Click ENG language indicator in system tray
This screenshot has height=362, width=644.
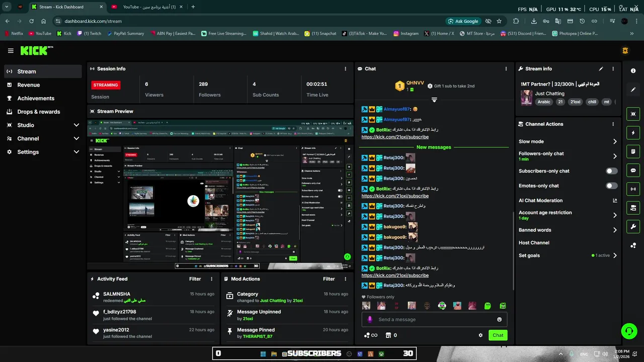[584, 354]
